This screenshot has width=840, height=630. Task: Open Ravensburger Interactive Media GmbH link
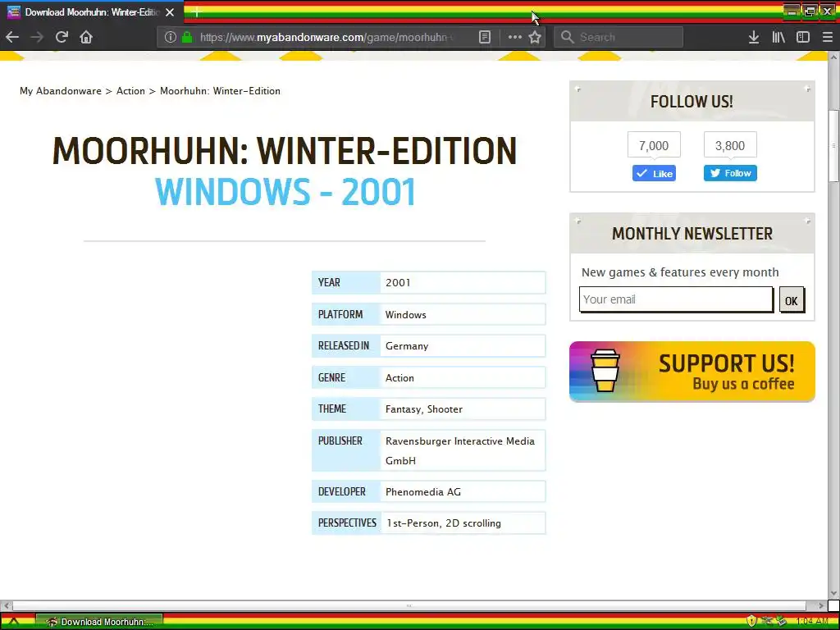click(x=459, y=450)
